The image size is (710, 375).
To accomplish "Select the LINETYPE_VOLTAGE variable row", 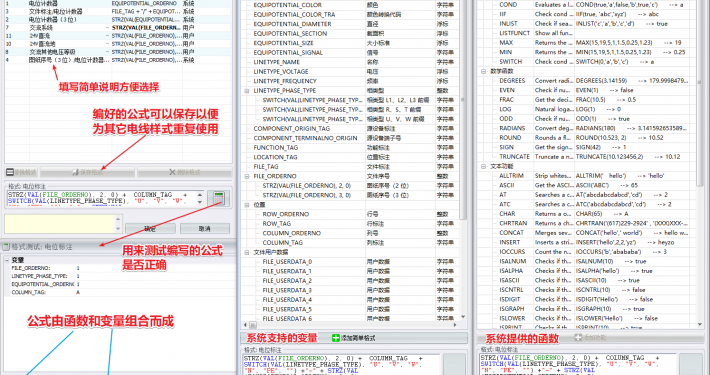I will coord(350,72).
